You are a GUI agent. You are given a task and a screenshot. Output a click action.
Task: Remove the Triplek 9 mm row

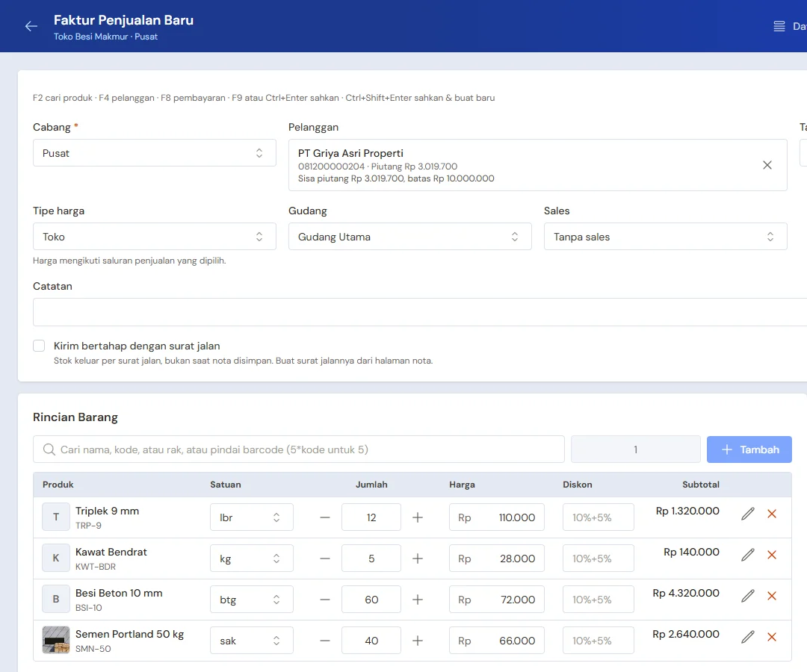click(771, 514)
